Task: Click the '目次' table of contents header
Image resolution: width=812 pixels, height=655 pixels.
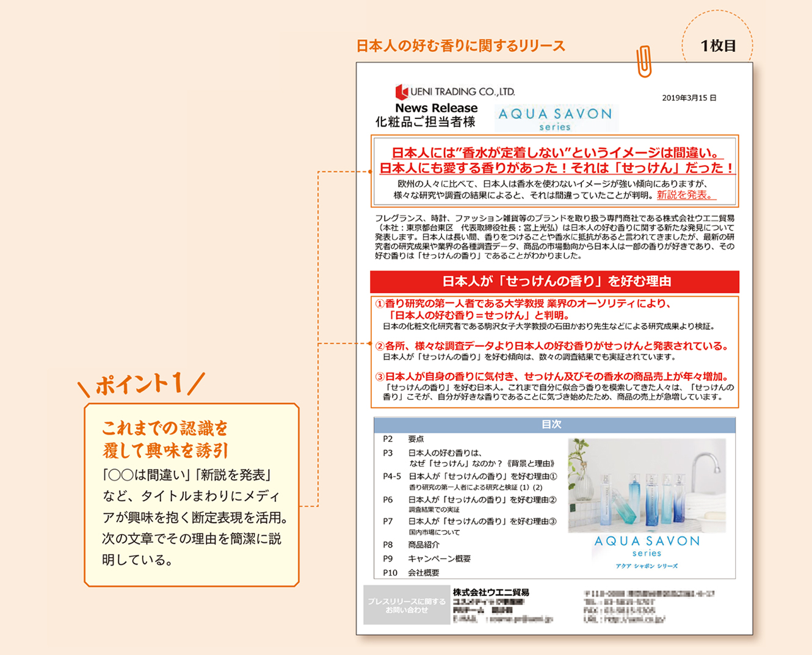Action: click(554, 424)
